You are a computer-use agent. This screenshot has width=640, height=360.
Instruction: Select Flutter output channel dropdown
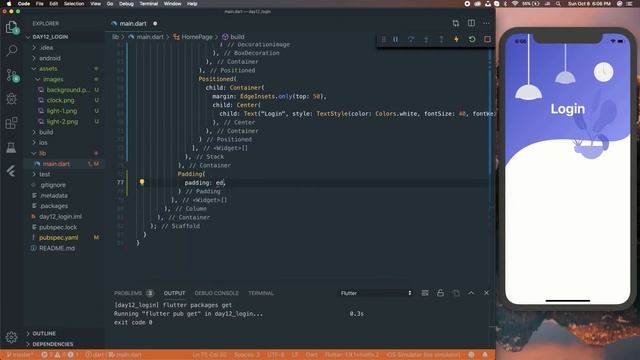[376, 293]
